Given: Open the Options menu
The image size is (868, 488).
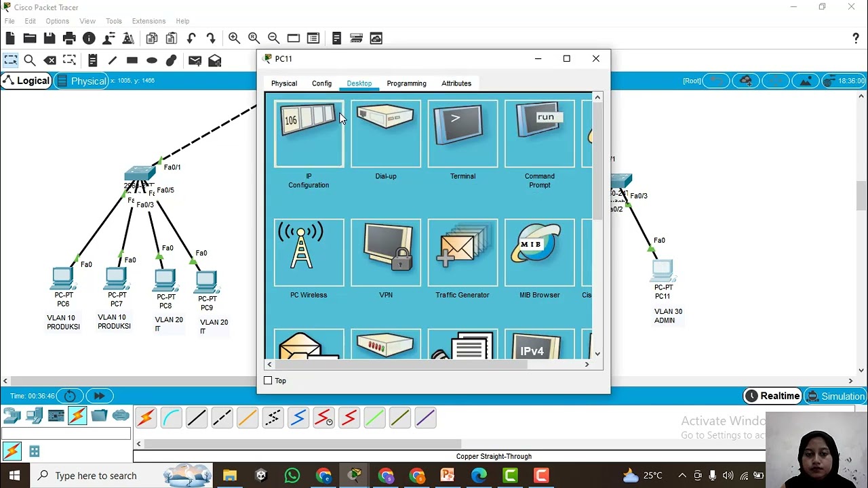Looking at the screenshot, I should tap(57, 21).
